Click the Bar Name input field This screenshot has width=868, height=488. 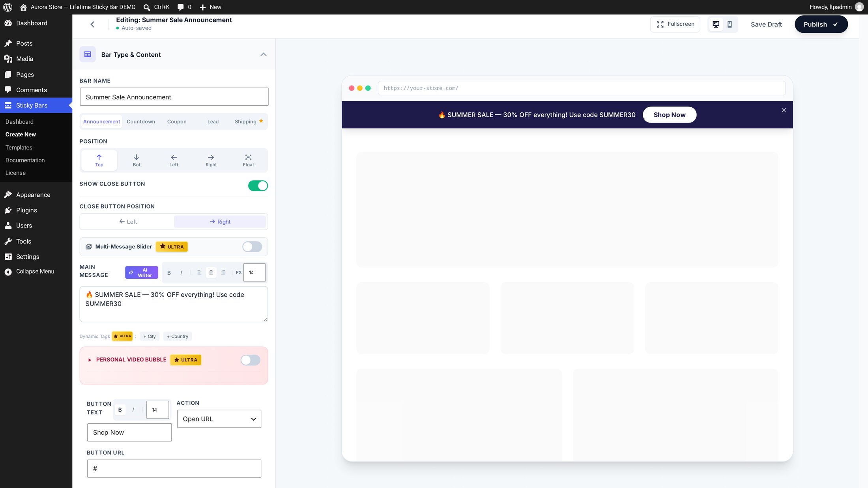(174, 97)
